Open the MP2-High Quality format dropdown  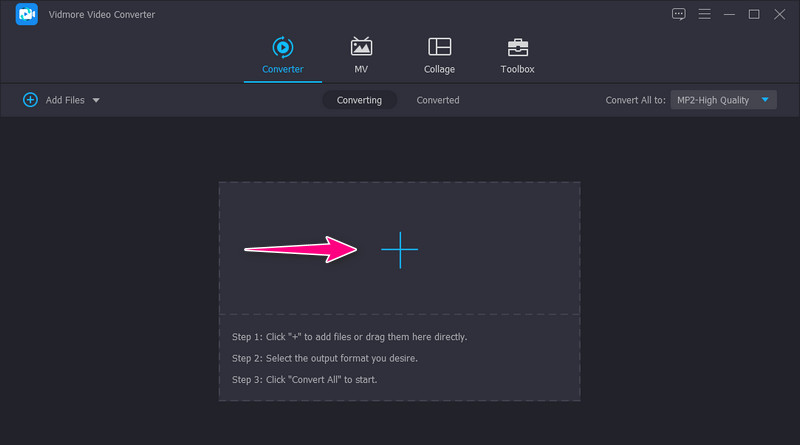[720, 100]
